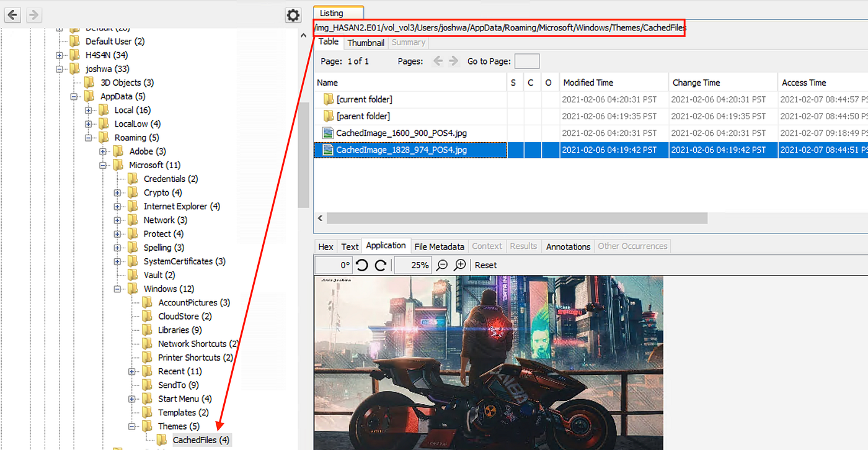Click the 3D Objects folder icon
868x450 pixels.
coord(89,83)
